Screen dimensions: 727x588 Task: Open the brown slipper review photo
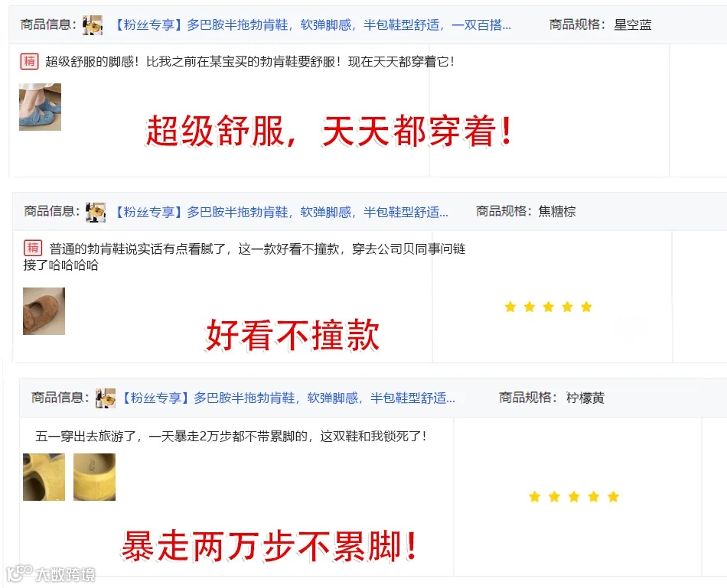click(x=44, y=311)
